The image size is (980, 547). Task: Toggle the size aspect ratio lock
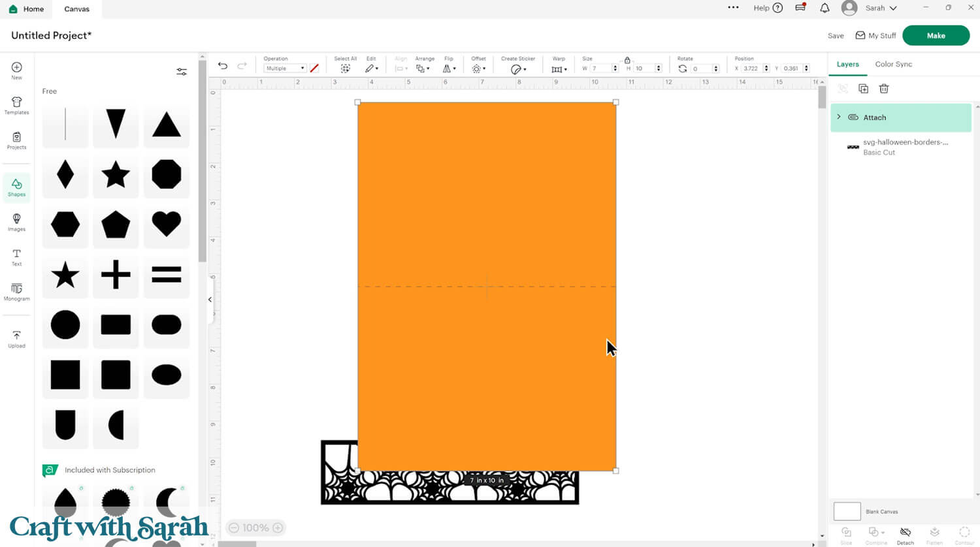[627, 60]
